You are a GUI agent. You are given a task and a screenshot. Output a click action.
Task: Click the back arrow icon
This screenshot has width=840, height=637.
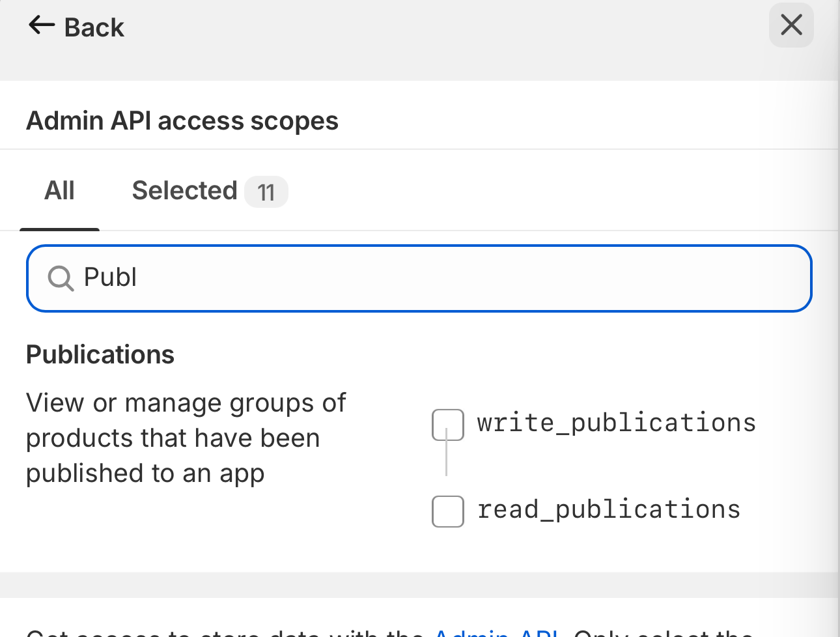pyautogui.click(x=42, y=26)
